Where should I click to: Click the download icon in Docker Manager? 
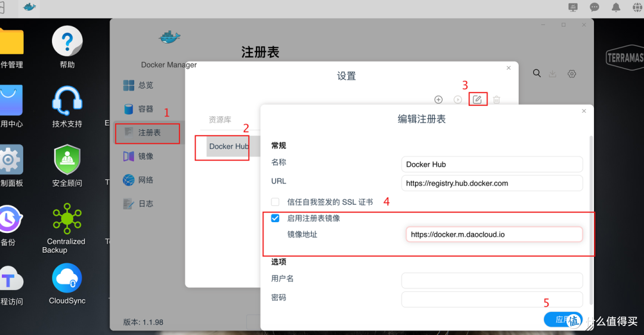tap(553, 73)
